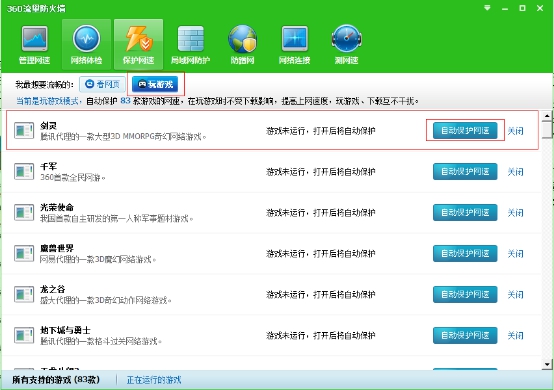This screenshot has width=554, height=390.
Task: Open the 局域网防护 brick wall icon
Action: pos(191,45)
